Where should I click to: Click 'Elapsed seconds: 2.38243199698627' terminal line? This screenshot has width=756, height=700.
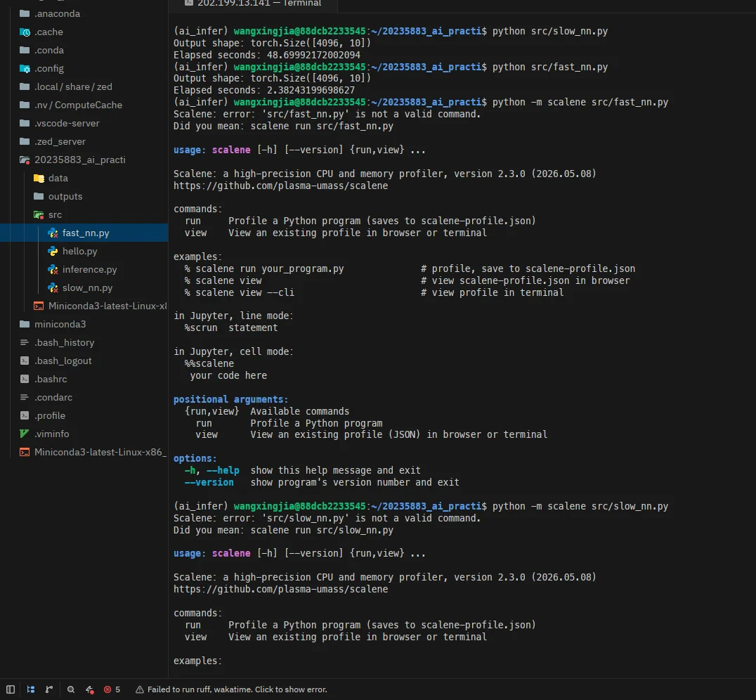[x=264, y=90]
